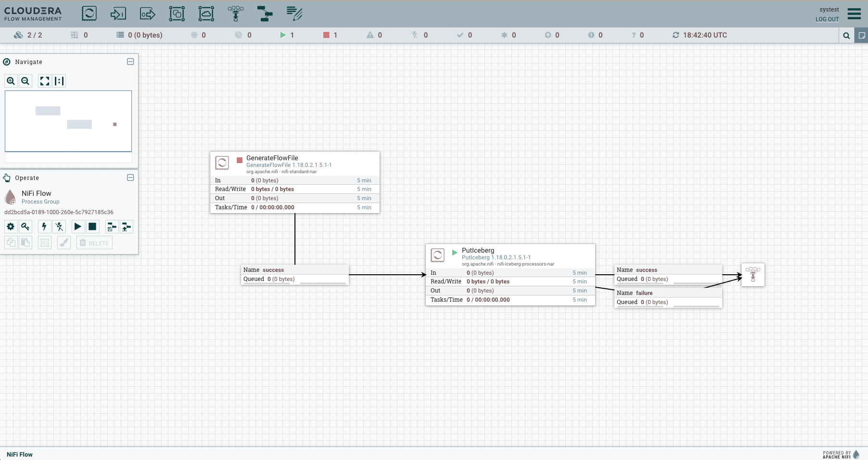This screenshot has height=460, width=868.
Task: Stop the flow with Operate stop button
Action: click(92, 227)
